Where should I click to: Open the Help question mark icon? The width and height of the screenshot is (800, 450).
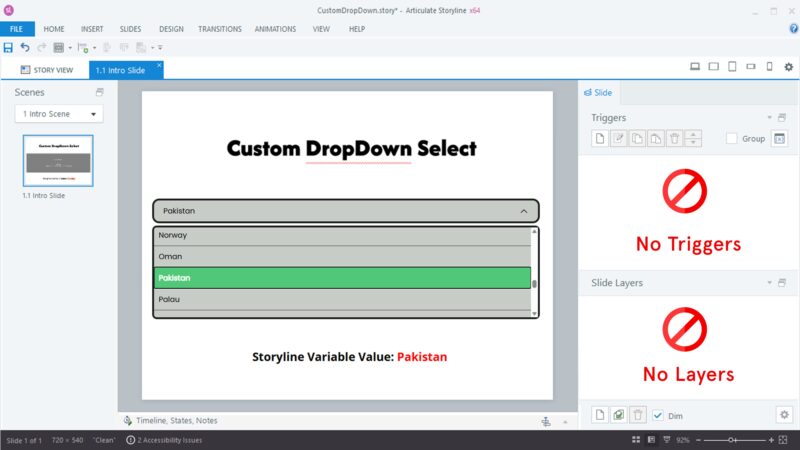coord(793,29)
